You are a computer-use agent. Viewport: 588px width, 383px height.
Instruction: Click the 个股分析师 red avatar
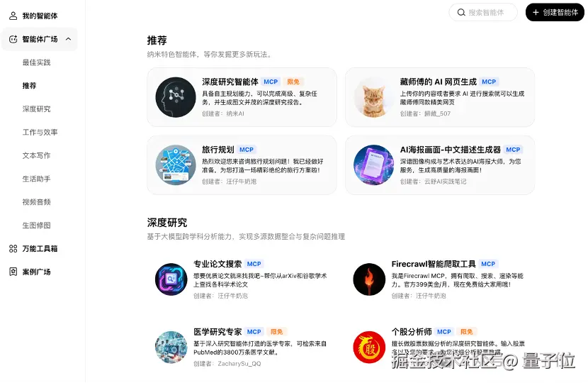[x=369, y=348]
